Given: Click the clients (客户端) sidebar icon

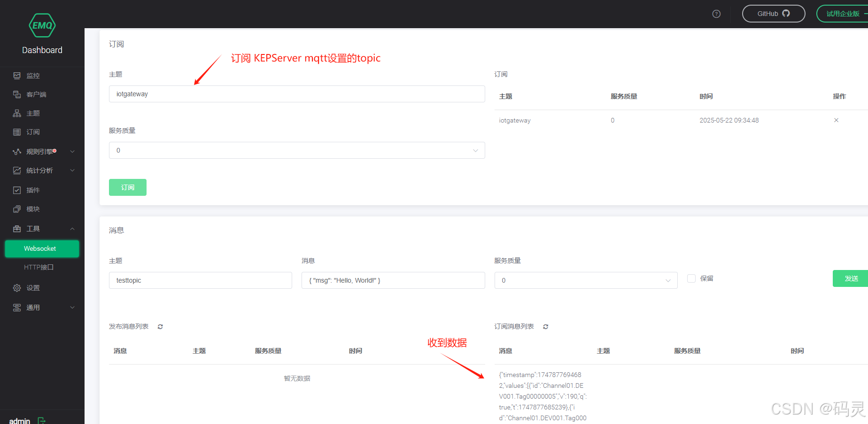Looking at the screenshot, I should coord(17,94).
